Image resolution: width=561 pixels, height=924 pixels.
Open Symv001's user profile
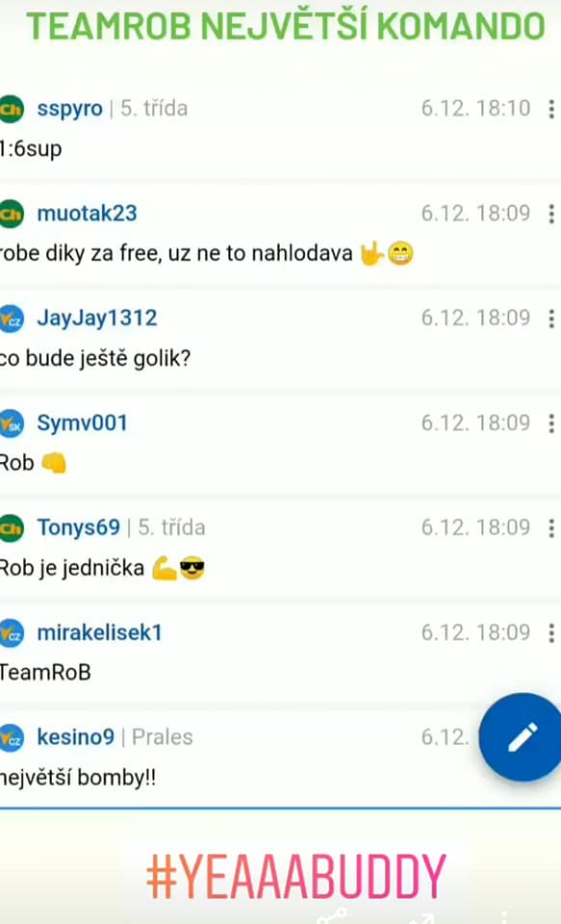point(82,423)
